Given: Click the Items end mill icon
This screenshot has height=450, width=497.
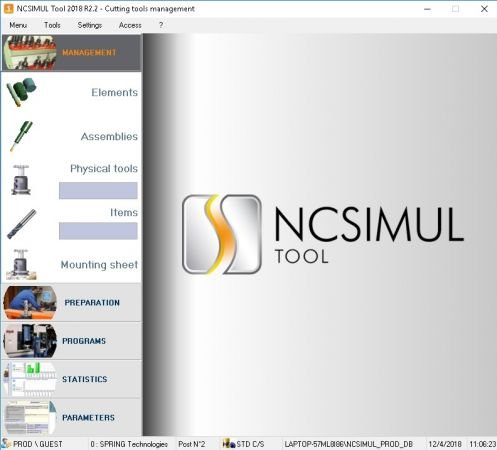Looking at the screenshot, I should [x=22, y=224].
